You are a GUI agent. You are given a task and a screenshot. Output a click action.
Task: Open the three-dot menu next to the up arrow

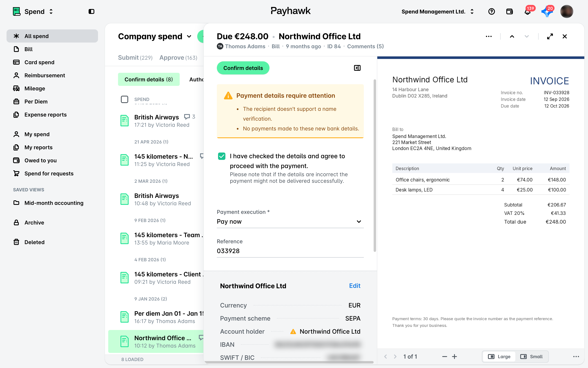pyautogui.click(x=489, y=37)
